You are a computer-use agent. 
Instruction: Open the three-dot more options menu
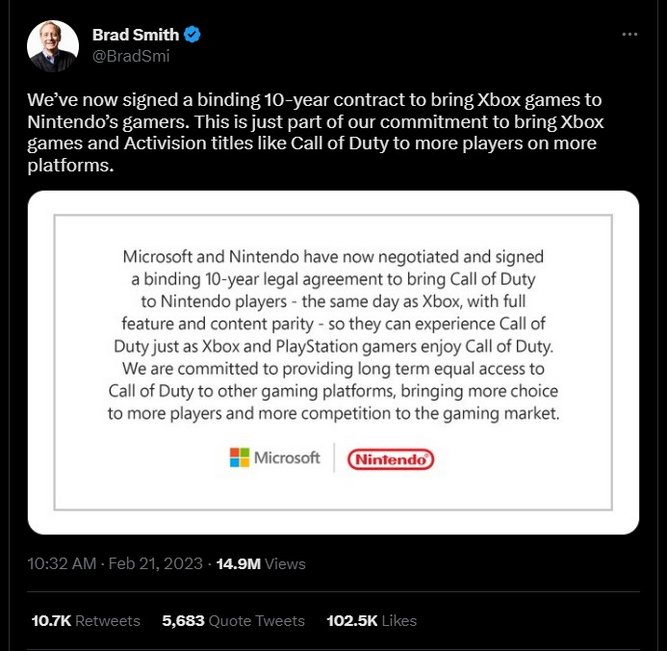[x=629, y=34]
